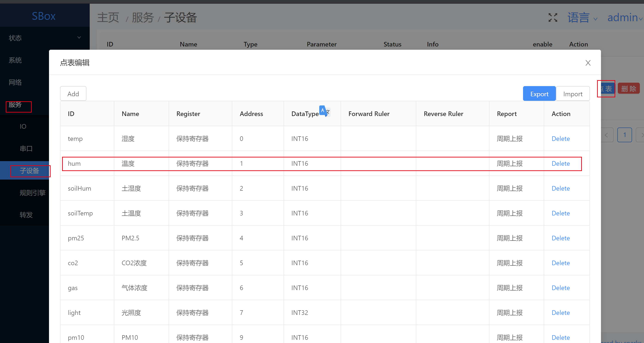Click the red 删除 button

point(629,89)
